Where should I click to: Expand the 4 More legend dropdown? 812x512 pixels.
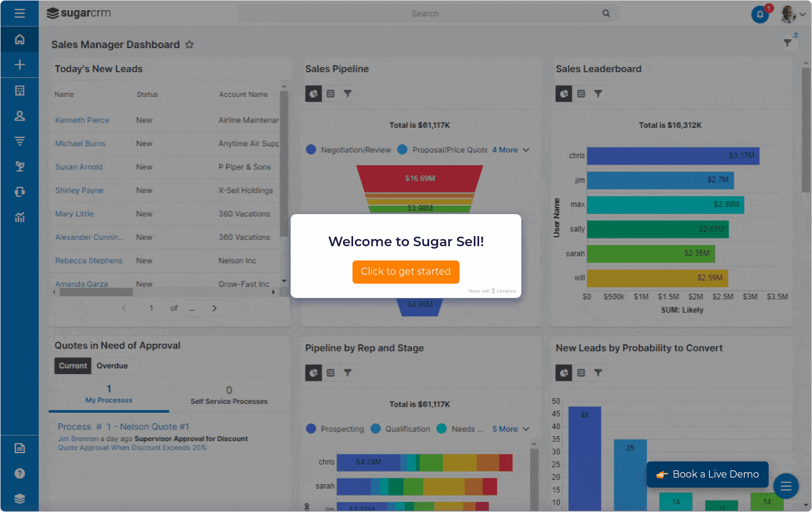point(510,150)
